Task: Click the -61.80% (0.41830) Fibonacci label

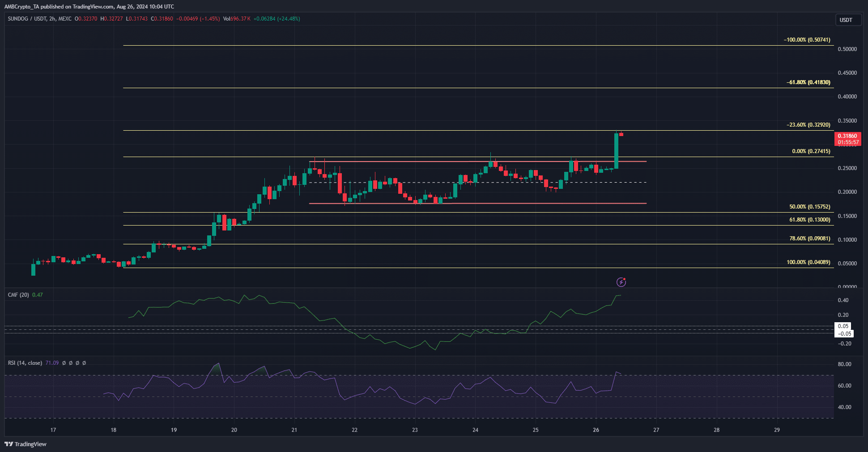Action: click(x=808, y=82)
